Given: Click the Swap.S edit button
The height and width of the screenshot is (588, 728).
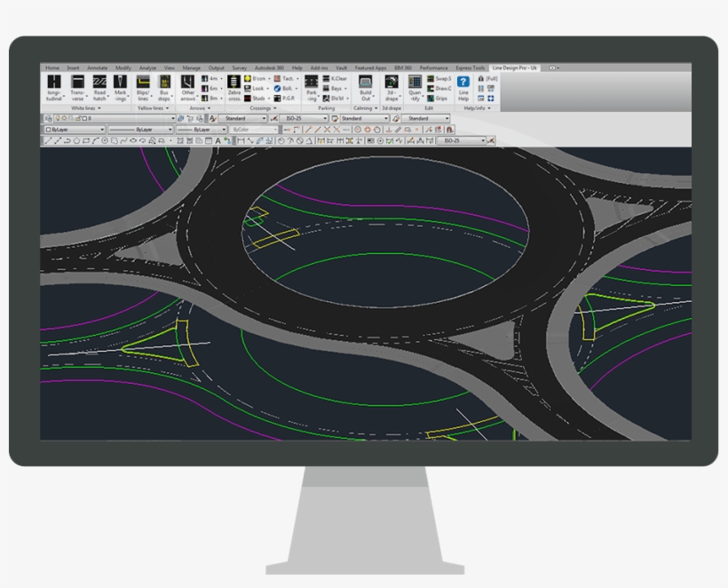Looking at the screenshot, I should tap(439, 77).
